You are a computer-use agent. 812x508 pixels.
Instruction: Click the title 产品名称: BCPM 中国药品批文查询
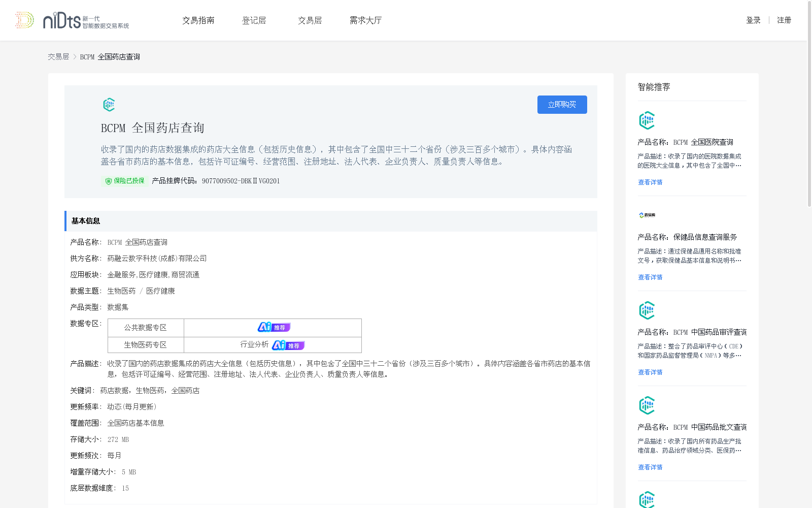(692, 427)
